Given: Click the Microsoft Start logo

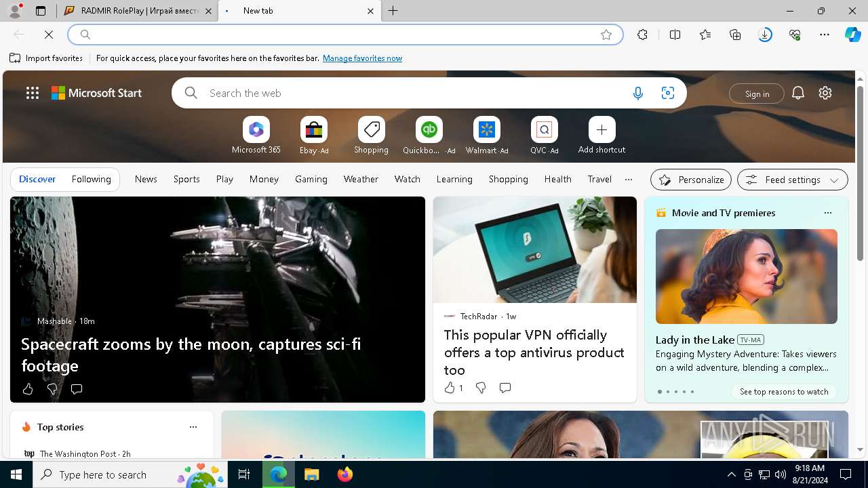Looking at the screenshot, I should (x=97, y=93).
